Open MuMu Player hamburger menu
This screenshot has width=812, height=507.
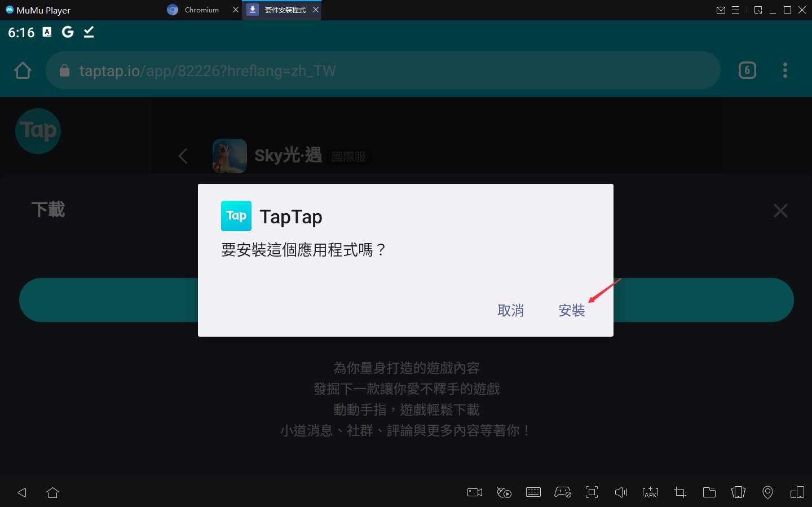735,10
